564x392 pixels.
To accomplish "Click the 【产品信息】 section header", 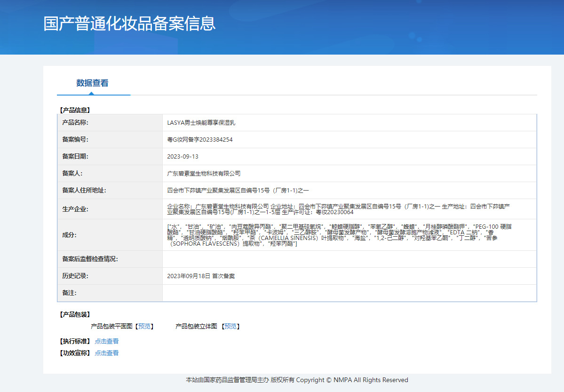I will [75, 110].
